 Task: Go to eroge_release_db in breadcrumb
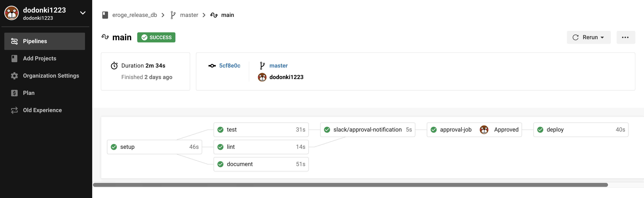[x=135, y=15]
